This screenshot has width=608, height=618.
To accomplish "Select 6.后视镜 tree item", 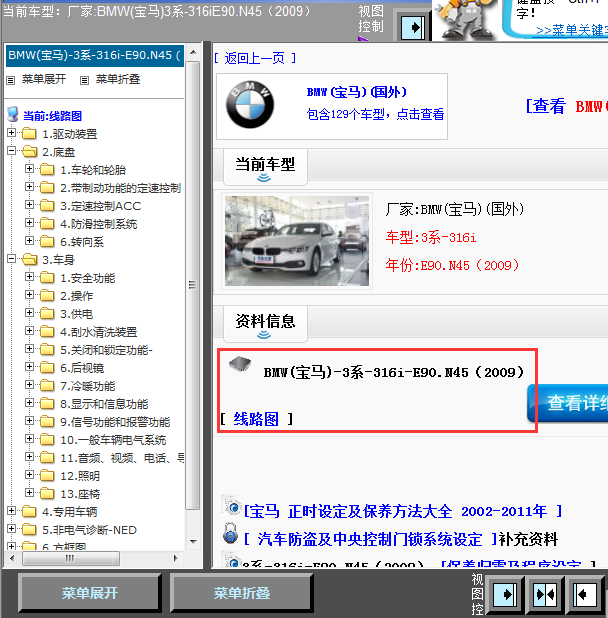I will click(x=82, y=368).
